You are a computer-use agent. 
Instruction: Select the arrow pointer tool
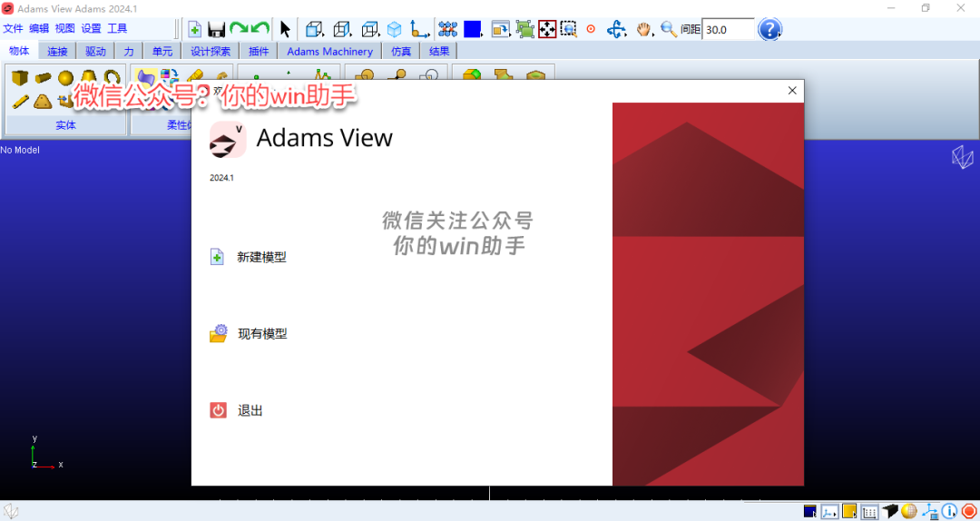[x=285, y=29]
